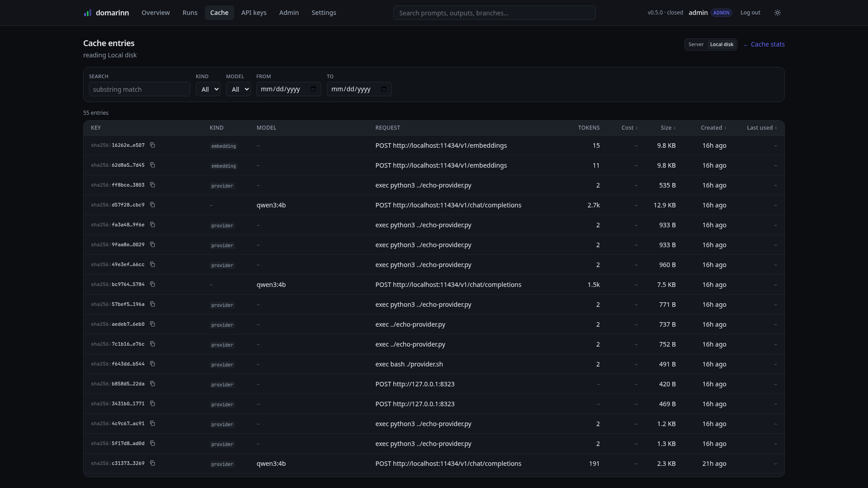Viewport: 868px width, 488px height.
Task: Open the Runs tab
Action: pyautogui.click(x=190, y=13)
